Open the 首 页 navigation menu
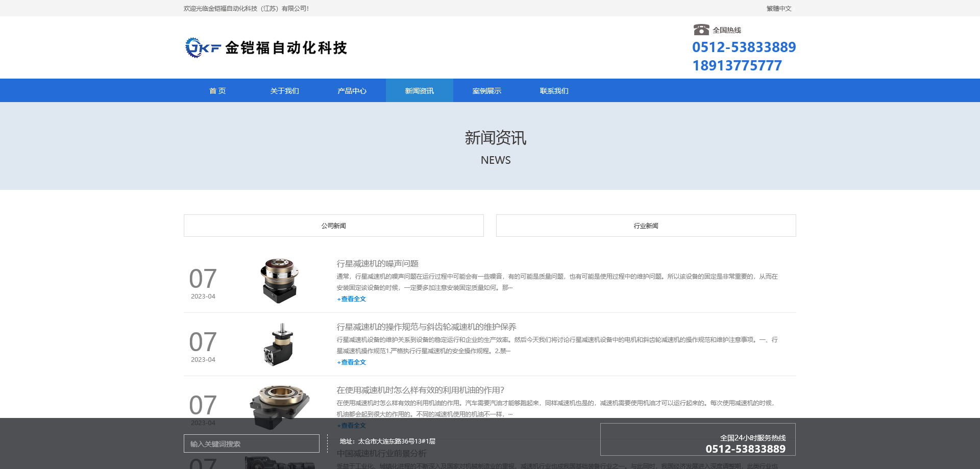 (x=217, y=90)
